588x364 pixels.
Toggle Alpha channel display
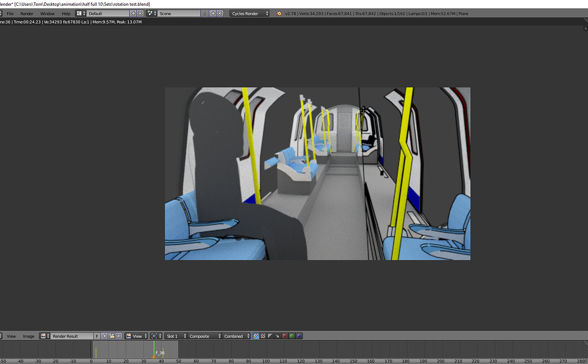(x=270, y=336)
